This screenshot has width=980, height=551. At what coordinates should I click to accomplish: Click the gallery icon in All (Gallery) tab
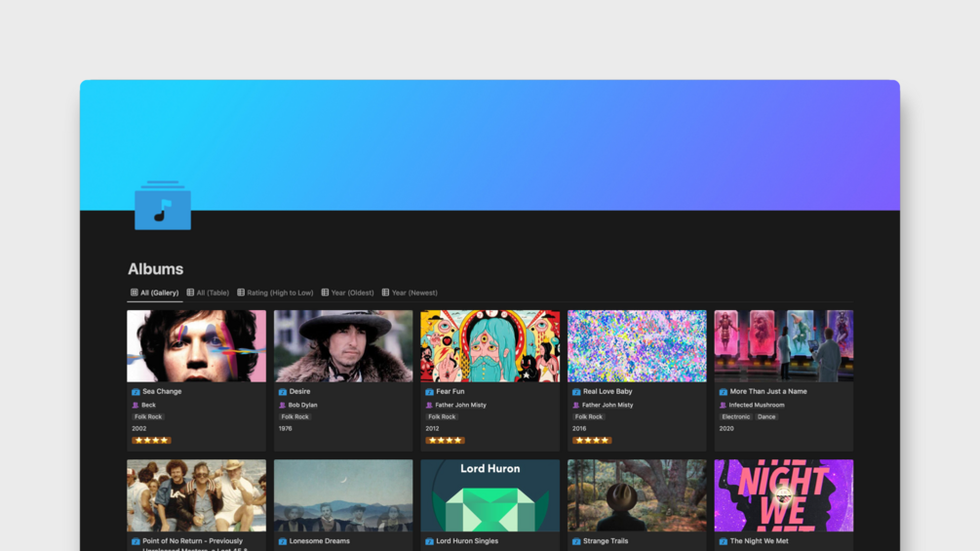pyautogui.click(x=134, y=293)
